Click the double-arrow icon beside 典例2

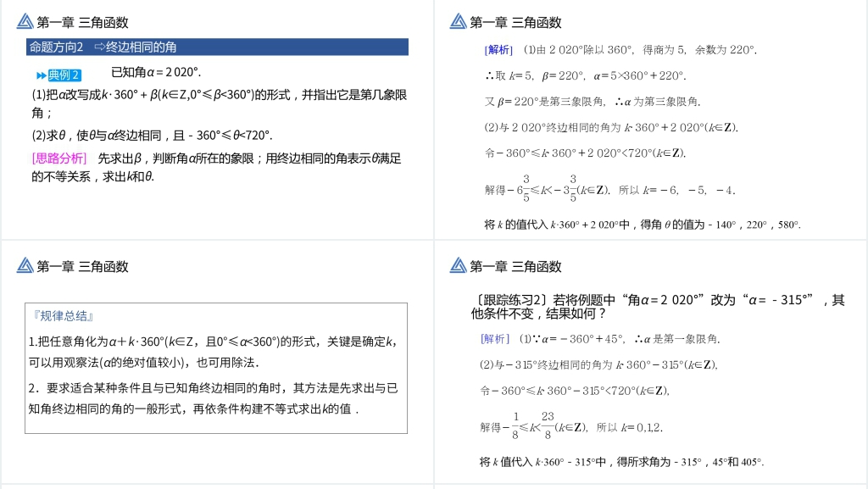[41, 75]
